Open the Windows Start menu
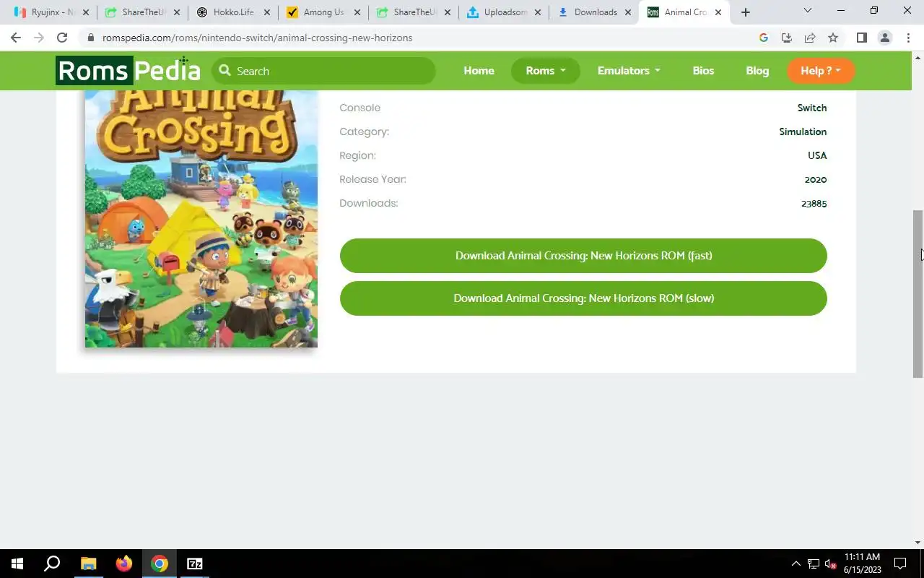The height and width of the screenshot is (578, 924). pyautogui.click(x=17, y=564)
